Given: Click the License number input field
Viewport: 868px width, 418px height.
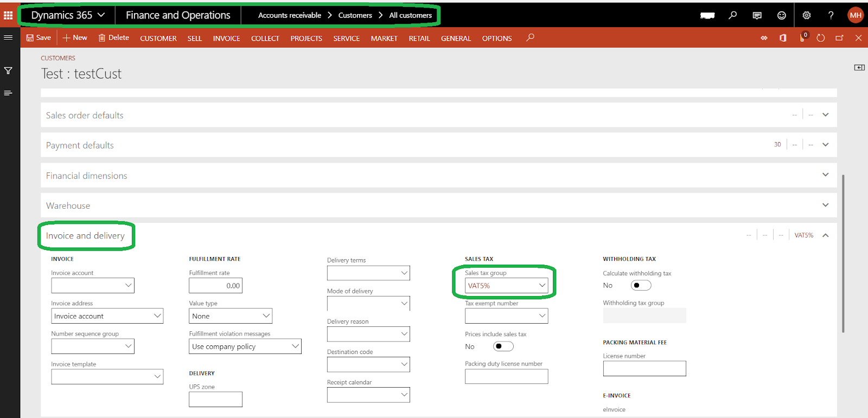Looking at the screenshot, I should coord(644,369).
